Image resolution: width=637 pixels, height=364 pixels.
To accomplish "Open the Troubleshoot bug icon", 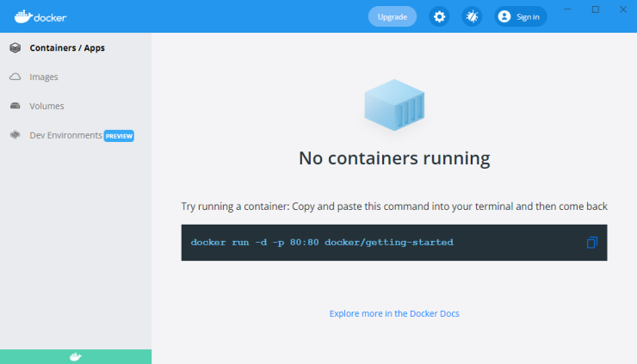I will (x=472, y=16).
